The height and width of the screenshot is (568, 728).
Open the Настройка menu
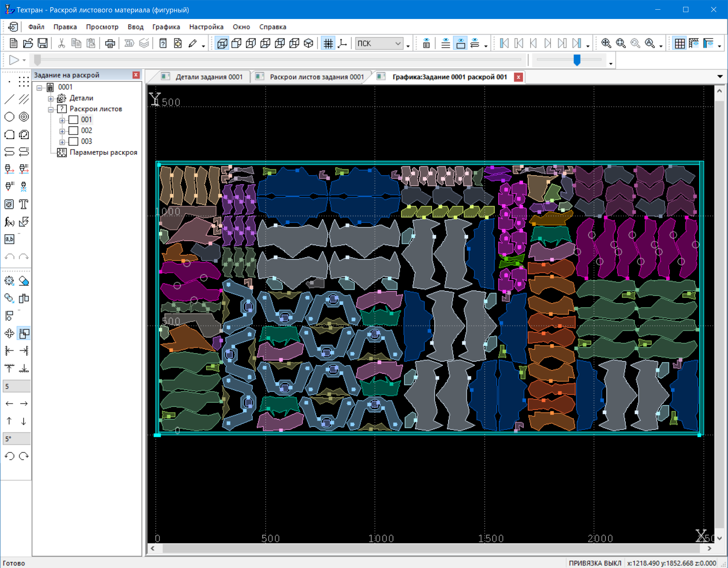(x=206, y=27)
